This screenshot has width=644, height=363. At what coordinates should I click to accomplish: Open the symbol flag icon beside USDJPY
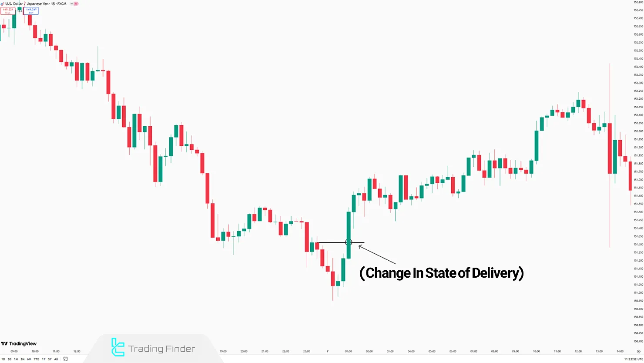tap(2, 3)
